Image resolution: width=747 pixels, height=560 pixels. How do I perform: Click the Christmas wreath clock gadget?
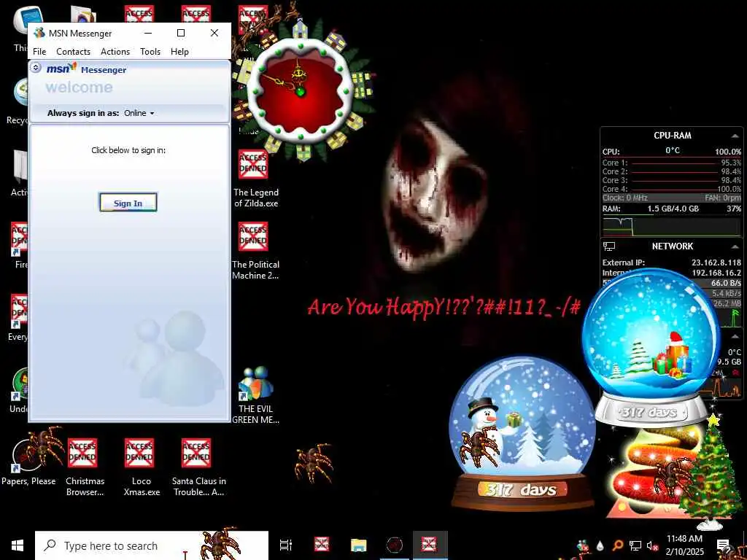[x=301, y=90]
